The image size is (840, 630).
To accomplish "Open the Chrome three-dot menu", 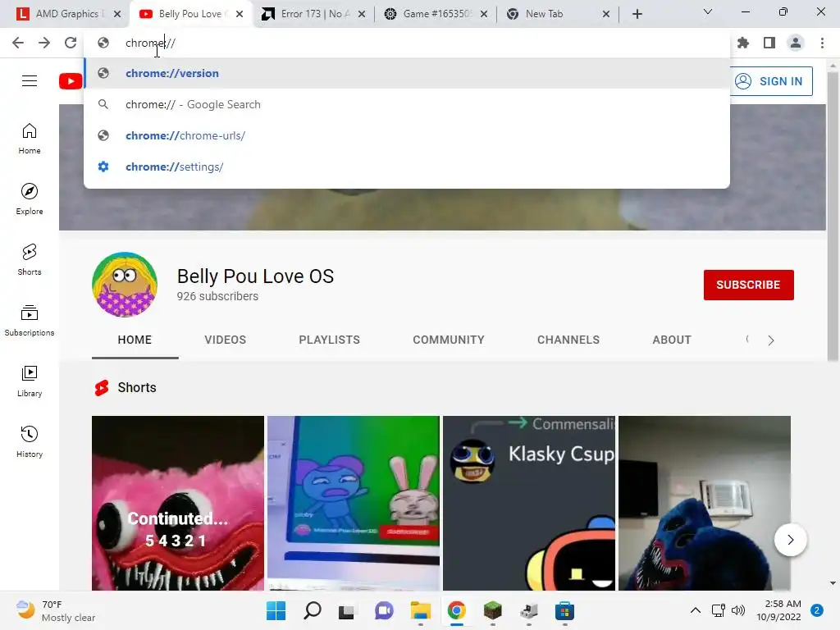I will pyautogui.click(x=822, y=43).
